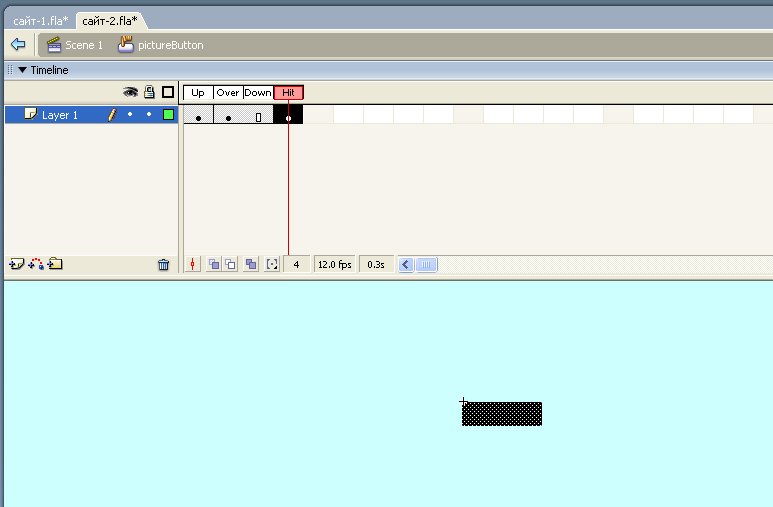The height and width of the screenshot is (507, 773).
Task: Select the black hit-area rectangle on stage
Action: (x=502, y=414)
